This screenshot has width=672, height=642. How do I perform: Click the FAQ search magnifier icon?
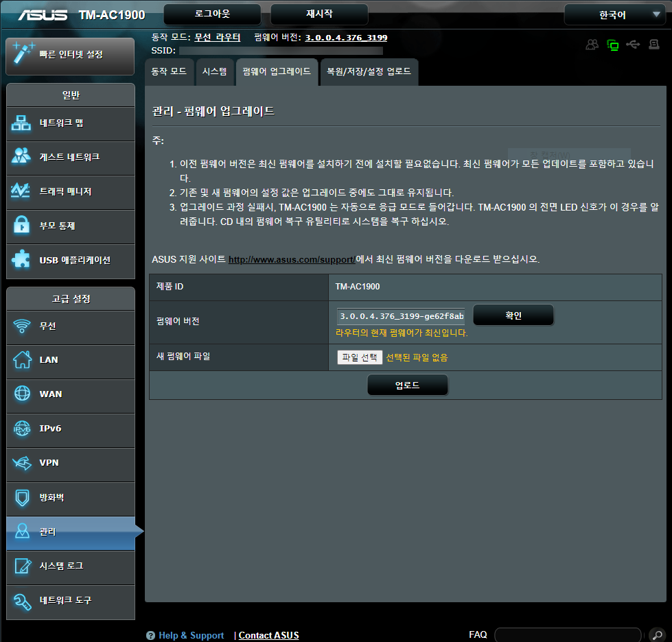point(657,634)
